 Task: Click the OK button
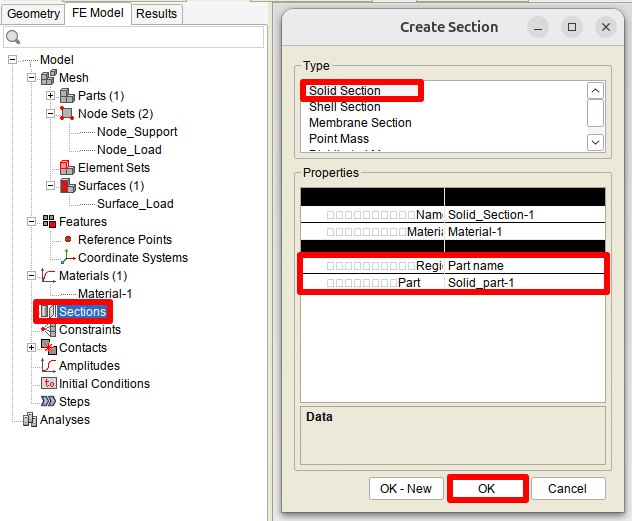(487, 488)
